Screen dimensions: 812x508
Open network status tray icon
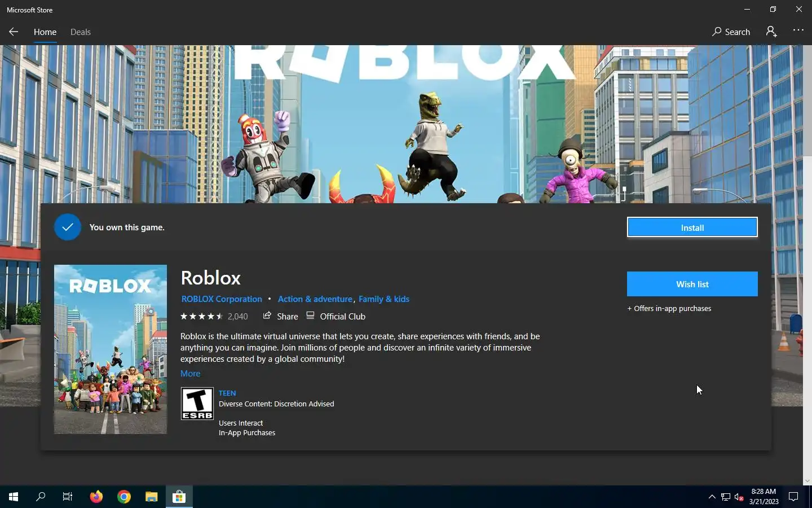pos(726,497)
